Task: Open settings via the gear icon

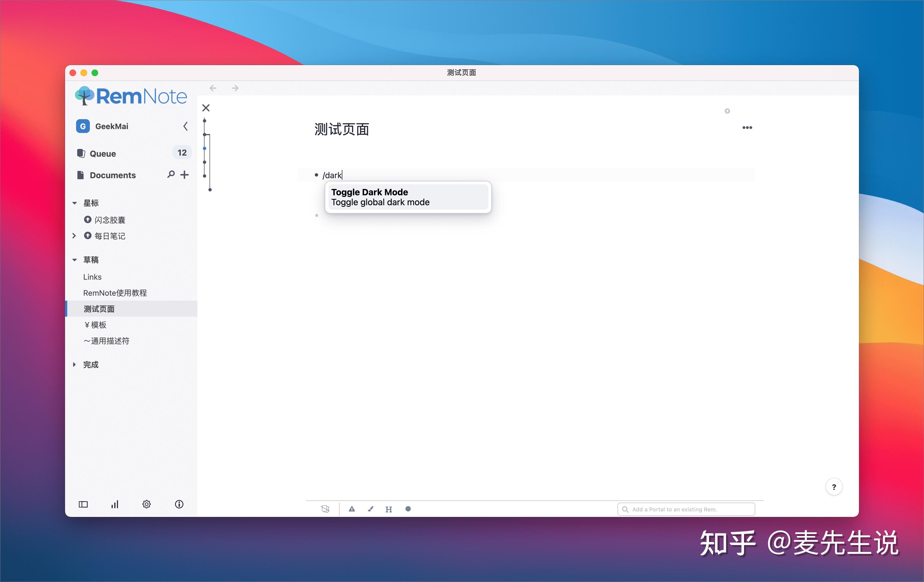Action: coord(147,504)
